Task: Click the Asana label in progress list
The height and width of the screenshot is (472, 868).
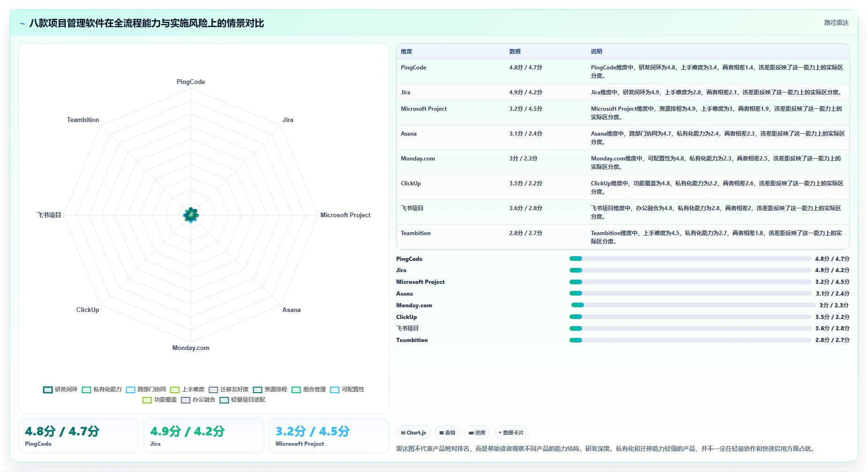Action: (x=405, y=294)
